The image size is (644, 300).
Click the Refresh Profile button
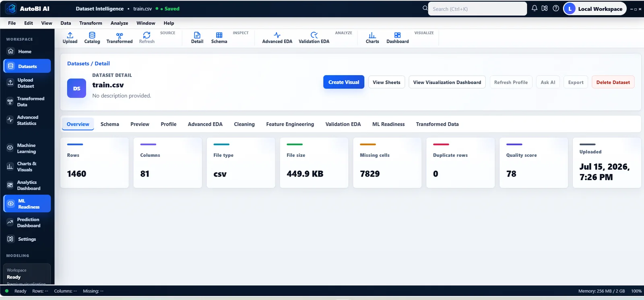511,82
